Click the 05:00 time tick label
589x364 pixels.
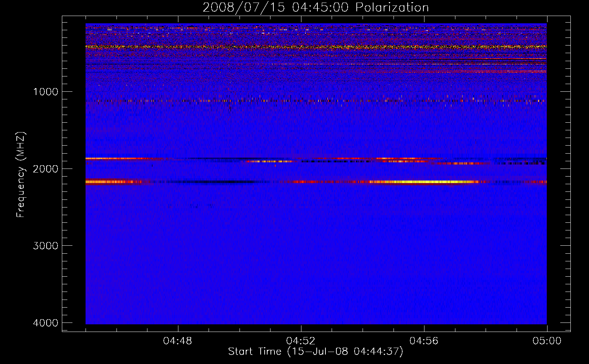coord(547,341)
